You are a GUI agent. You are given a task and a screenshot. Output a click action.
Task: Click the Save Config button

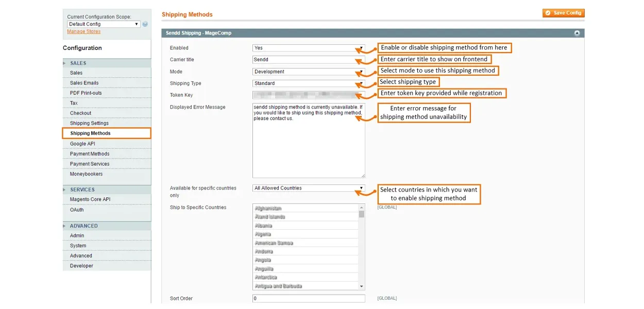[563, 13]
